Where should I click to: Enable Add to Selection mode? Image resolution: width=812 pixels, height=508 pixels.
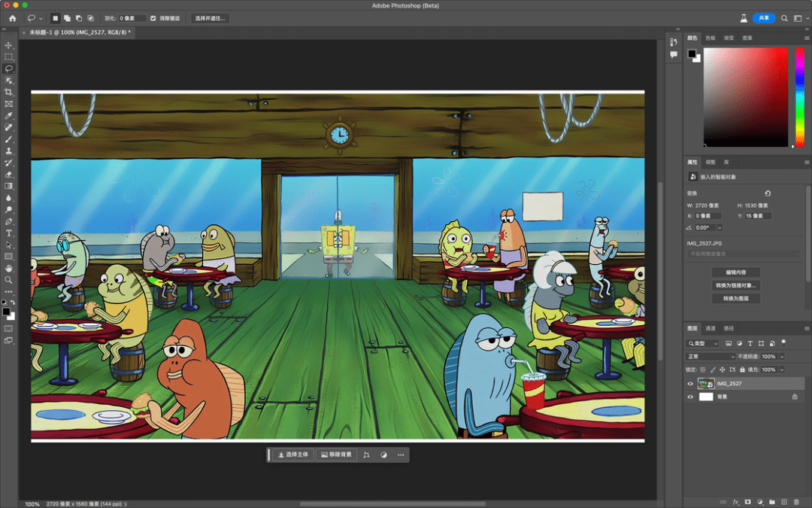(68, 18)
